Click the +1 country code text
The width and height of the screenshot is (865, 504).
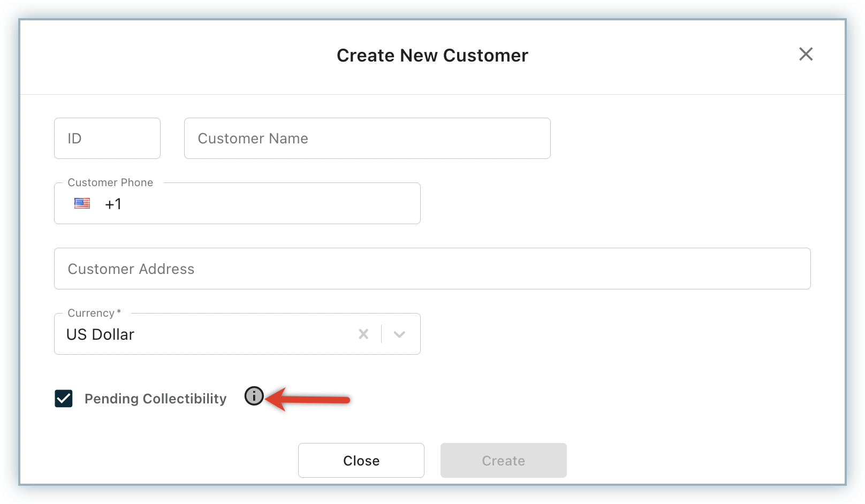pyautogui.click(x=113, y=204)
